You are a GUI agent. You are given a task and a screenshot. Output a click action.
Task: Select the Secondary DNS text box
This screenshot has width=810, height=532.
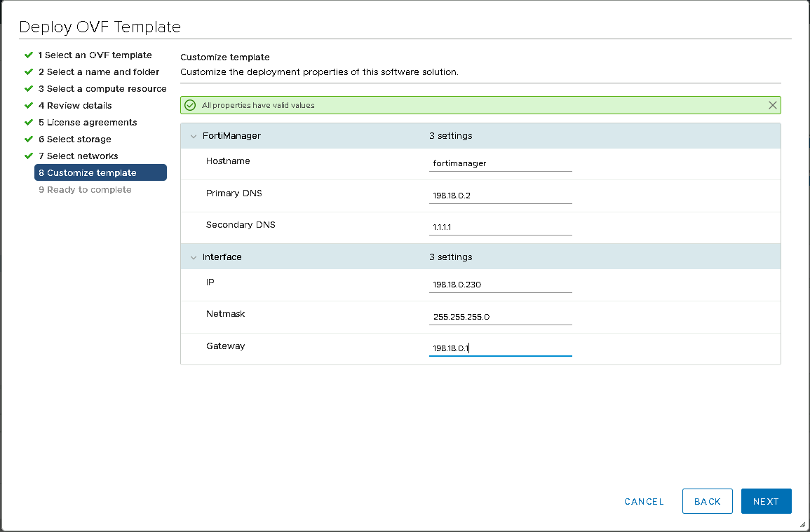click(500, 228)
